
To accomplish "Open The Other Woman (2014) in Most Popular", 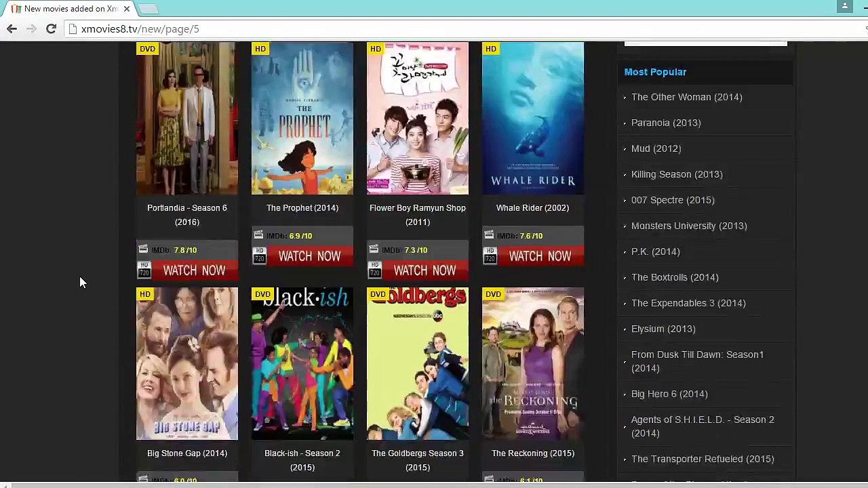I will 687,97.
